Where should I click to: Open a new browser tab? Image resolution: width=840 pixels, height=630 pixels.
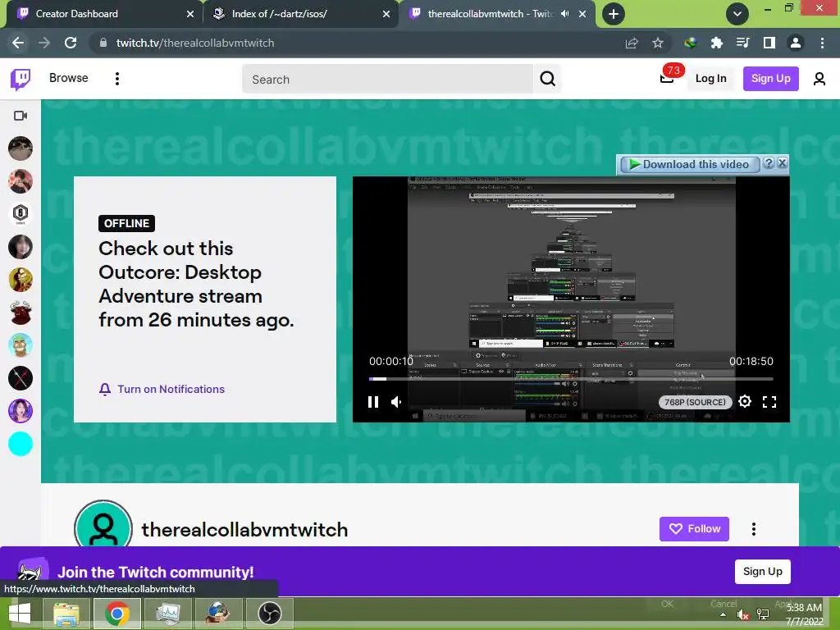click(x=614, y=14)
